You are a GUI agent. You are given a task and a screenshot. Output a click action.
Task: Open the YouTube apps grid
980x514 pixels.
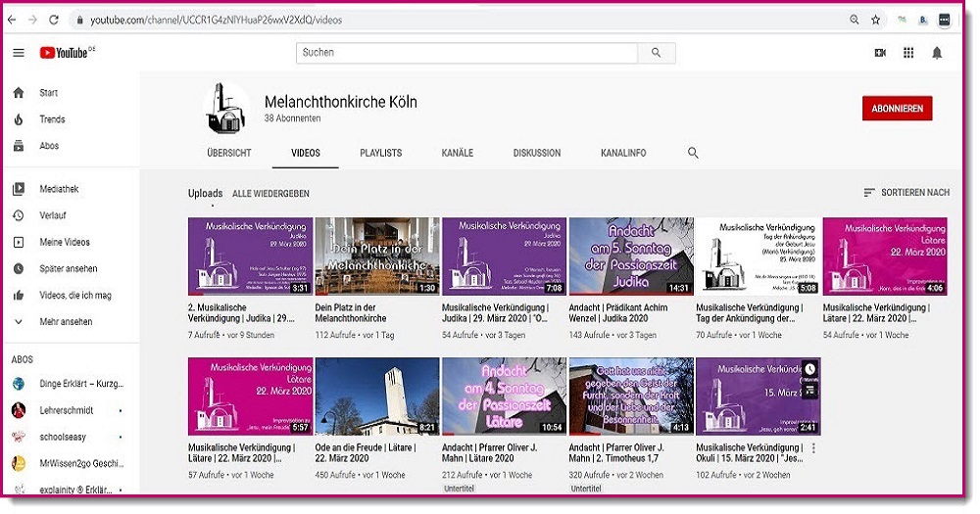[x=908, y=53]
